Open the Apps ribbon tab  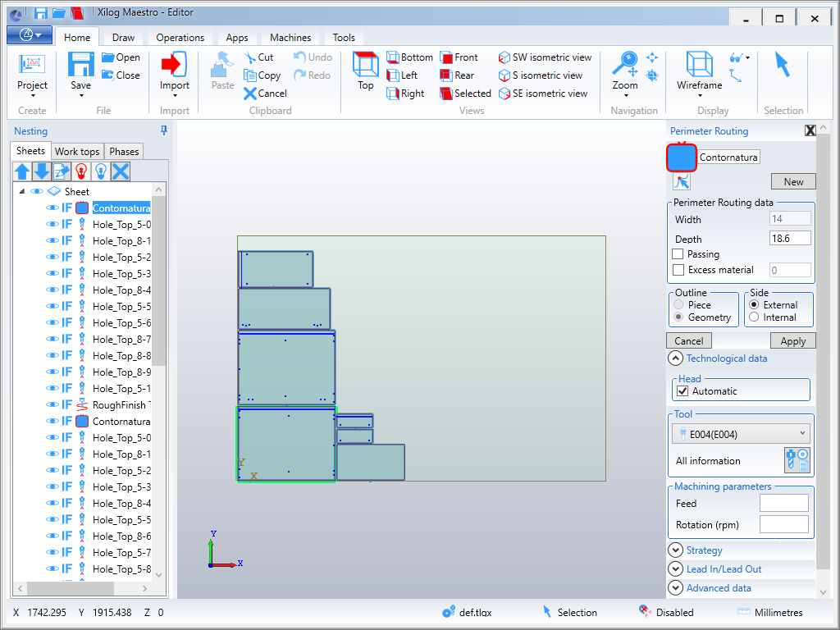[x=237, y=38]
